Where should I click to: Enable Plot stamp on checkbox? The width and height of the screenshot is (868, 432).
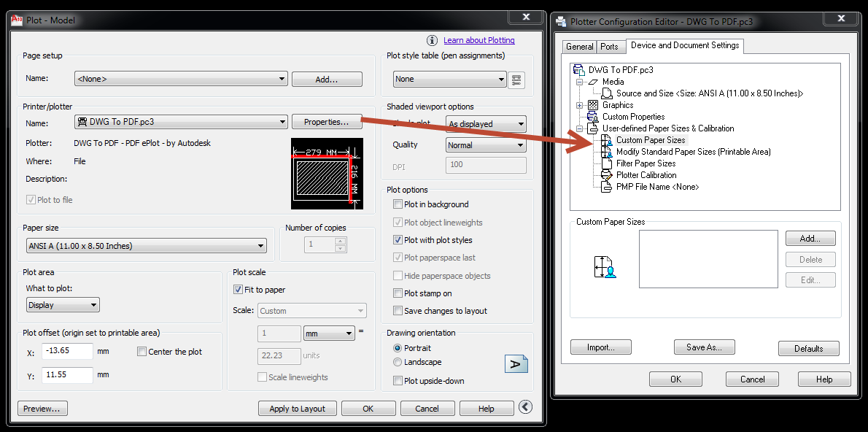click(398, 293)
